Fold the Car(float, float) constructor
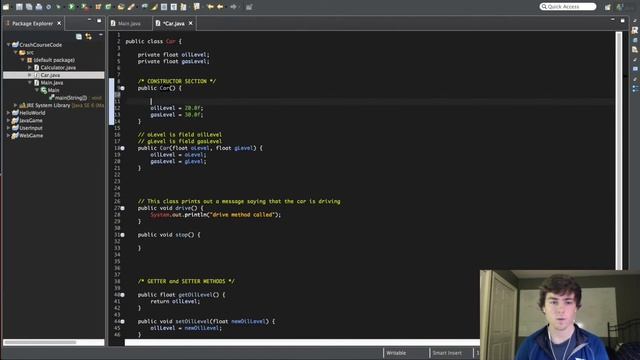This screenshot has width=640, height=360. click(122, 148)
